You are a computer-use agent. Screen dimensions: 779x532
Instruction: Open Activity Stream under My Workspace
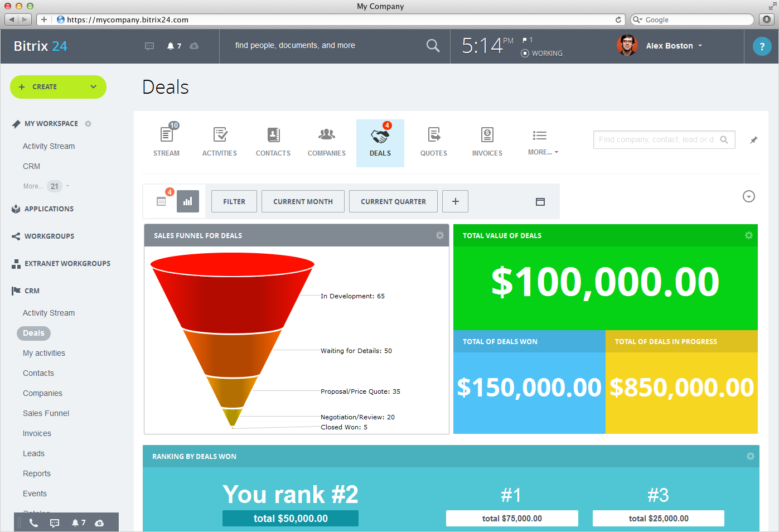tap(49, 146)
